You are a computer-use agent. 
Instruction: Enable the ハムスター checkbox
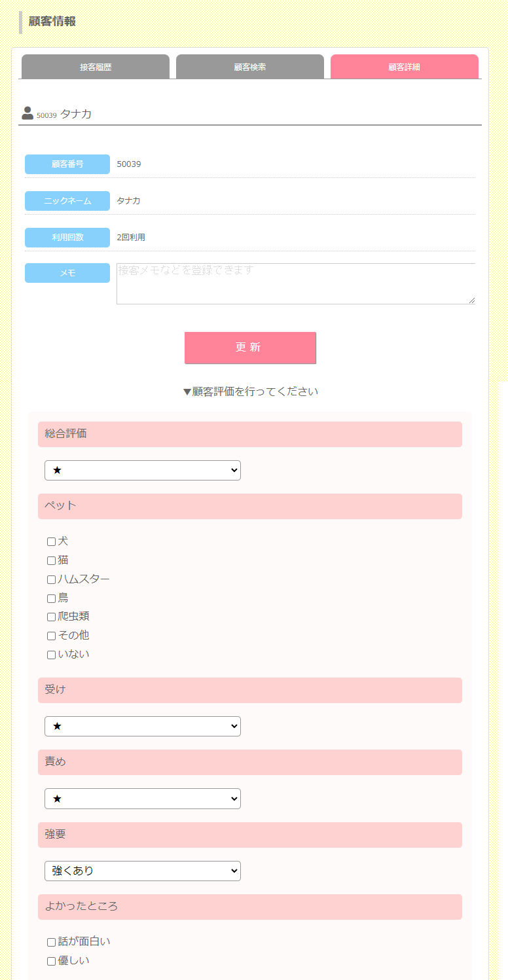point(51,579)
